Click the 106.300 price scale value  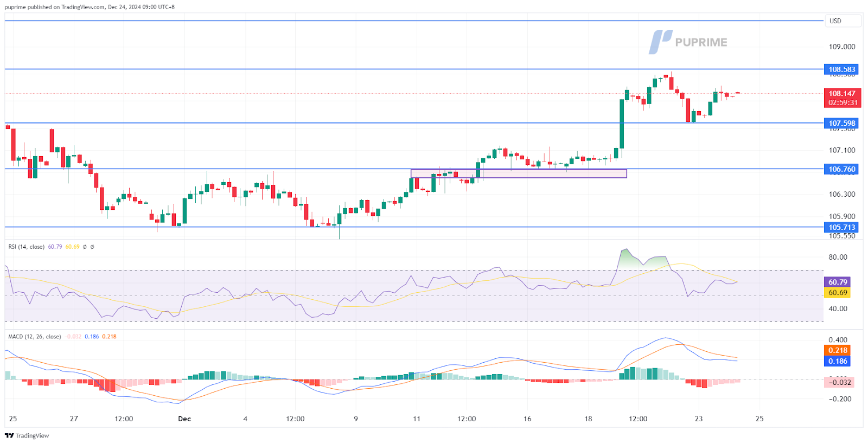841,194
